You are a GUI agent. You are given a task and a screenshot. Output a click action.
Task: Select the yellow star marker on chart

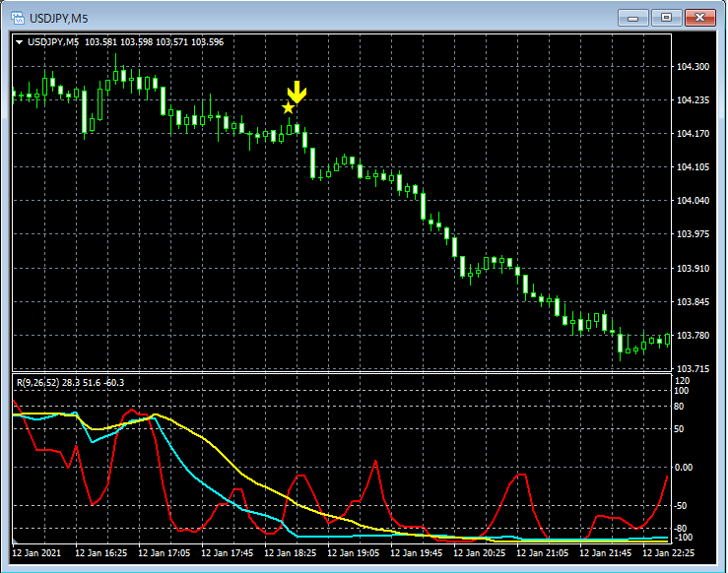(288, 108)
